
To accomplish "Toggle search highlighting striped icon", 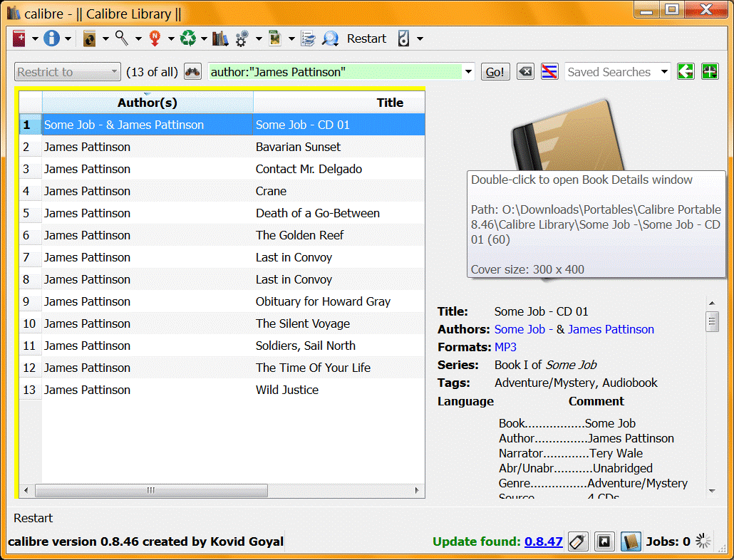I will point(549,72).
